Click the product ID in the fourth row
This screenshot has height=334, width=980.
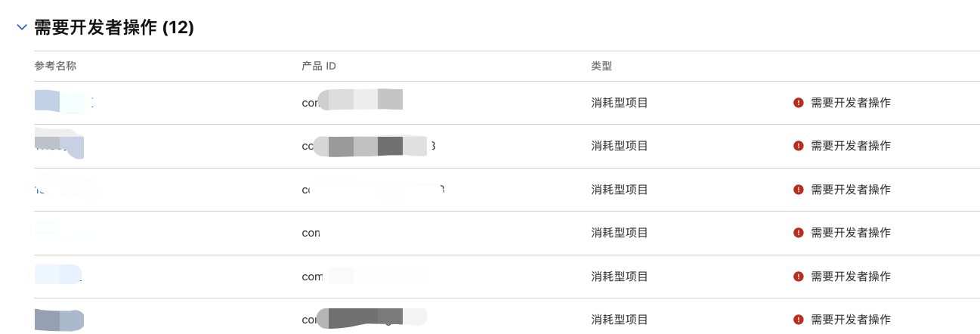[311, 233]
